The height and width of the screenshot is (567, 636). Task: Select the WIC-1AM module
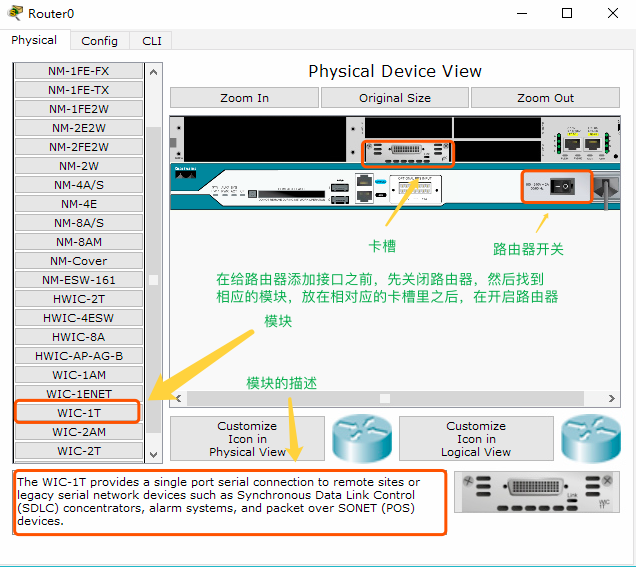pyautogui.click(x=79, y=375)
